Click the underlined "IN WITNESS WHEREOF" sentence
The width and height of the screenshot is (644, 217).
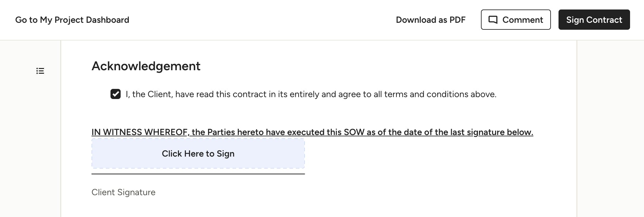pyautogui.click(x=312, y=132)
